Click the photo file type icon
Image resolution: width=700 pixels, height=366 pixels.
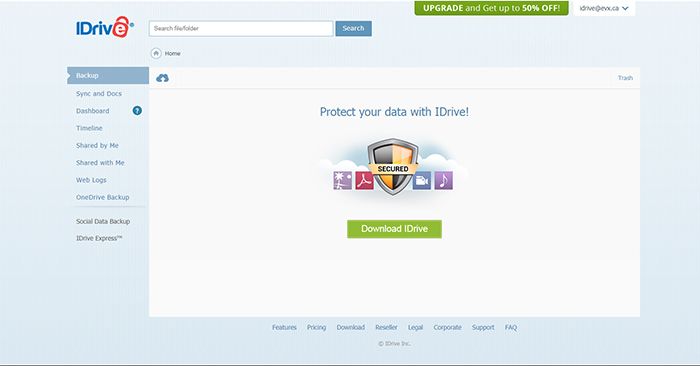[x=342, y=180]
